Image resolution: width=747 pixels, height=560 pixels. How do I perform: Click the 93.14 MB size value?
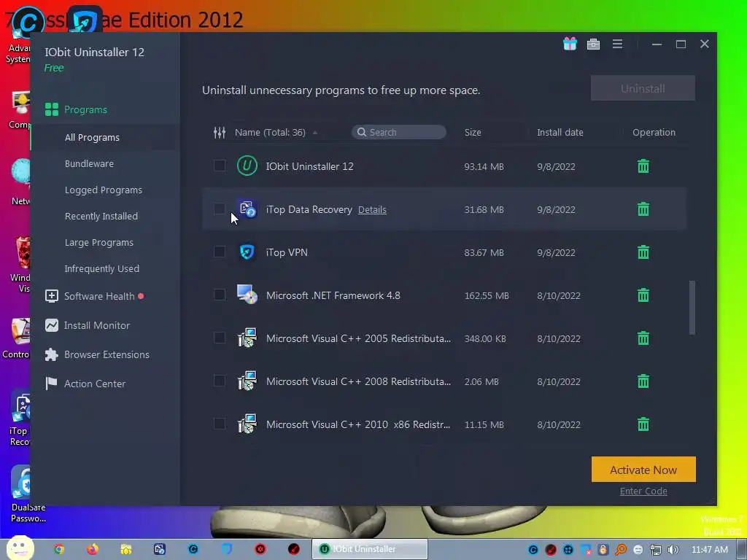pyautogui.click(x=484, y=167)
